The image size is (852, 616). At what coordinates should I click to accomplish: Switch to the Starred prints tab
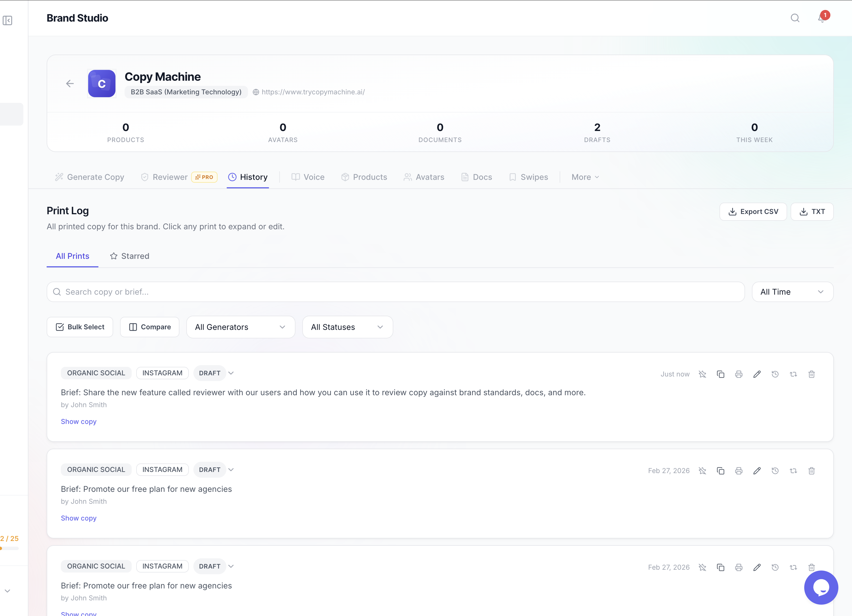tap(129, 256)
